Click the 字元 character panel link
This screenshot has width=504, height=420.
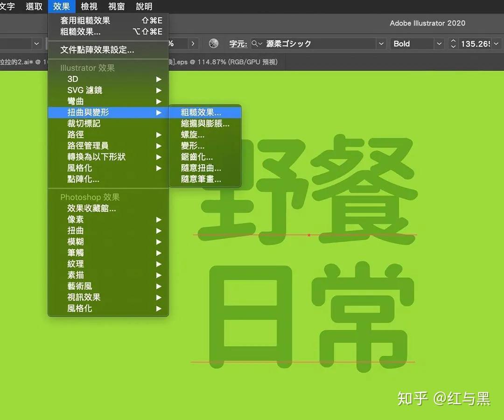238,44
